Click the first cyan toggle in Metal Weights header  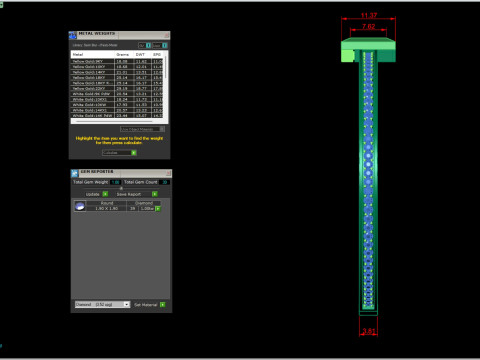click(148, 45)
